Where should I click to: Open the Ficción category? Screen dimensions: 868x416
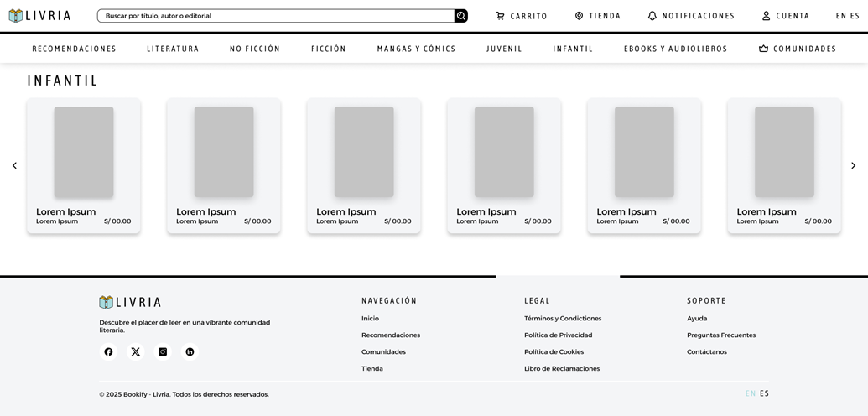pos(329,49)
